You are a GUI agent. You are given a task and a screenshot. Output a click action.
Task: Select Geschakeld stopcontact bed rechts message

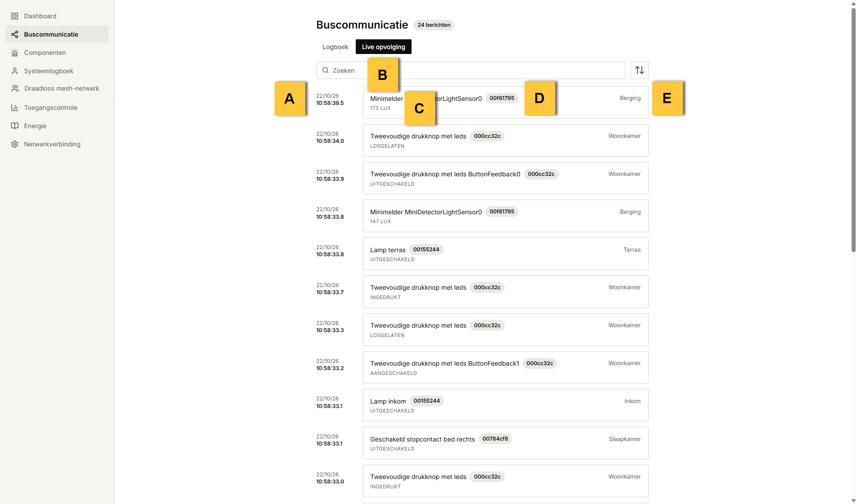pos(505,443)
